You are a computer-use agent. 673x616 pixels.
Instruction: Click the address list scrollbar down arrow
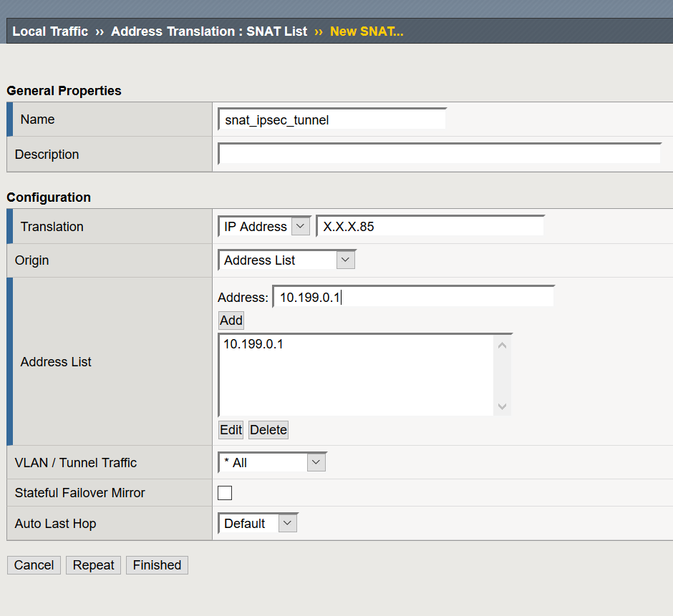coord(502,406)
